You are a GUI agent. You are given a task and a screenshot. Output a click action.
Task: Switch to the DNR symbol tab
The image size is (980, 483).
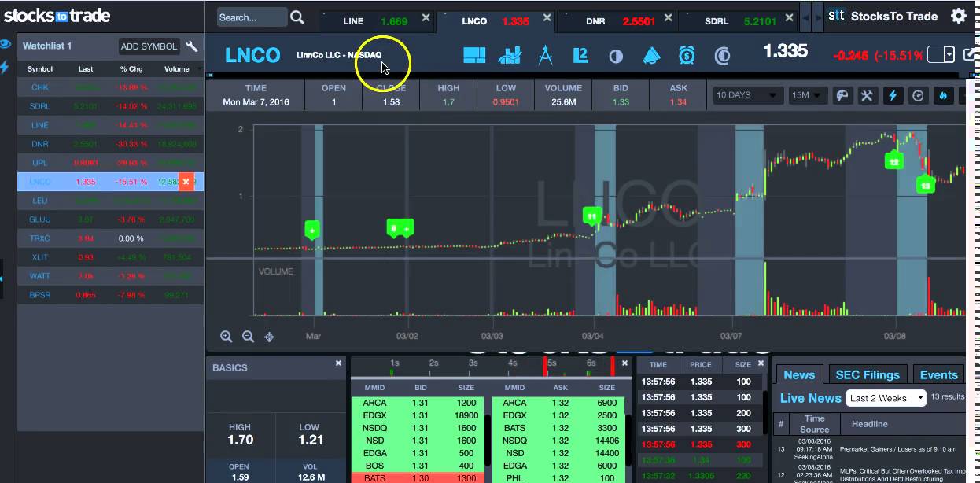click(620, 21)
